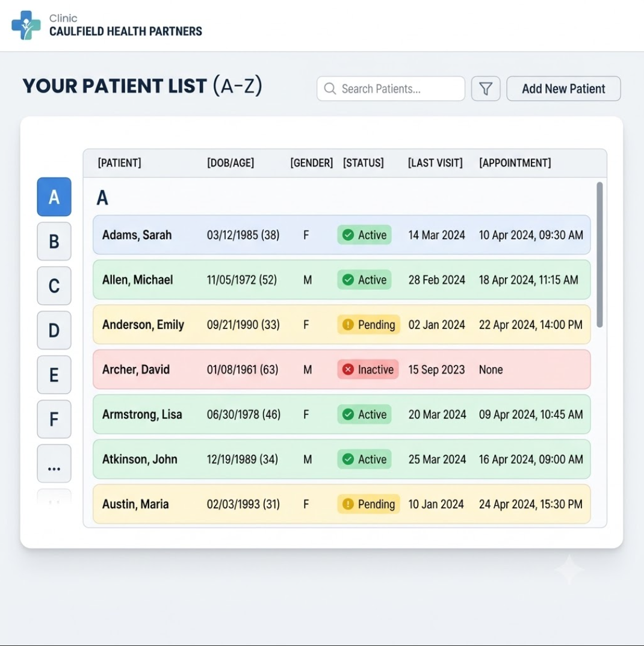Image resolution: width=644 pixels, height=646 pixels.
Task: Select letter A in alphabet index
Action: (54, 197)
